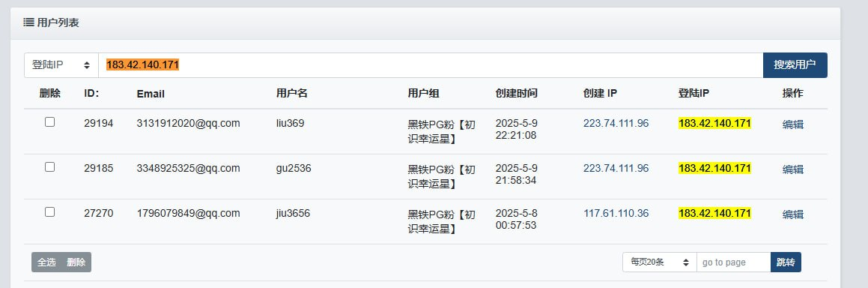Image resolution: width=868 pixels, height=288 pixels.
Task: Click creation IP 117.61.110.36 link
Action: 616,213
